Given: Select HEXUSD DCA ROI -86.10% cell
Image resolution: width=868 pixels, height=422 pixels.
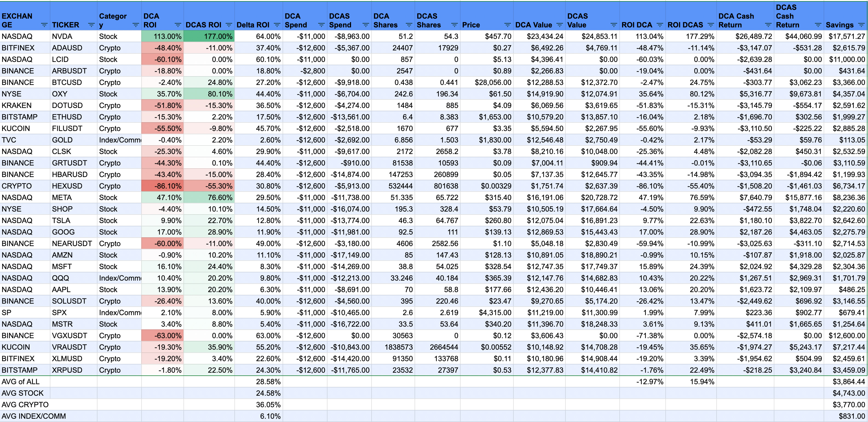Looking at the screenshot, I should tap(162, 186).
